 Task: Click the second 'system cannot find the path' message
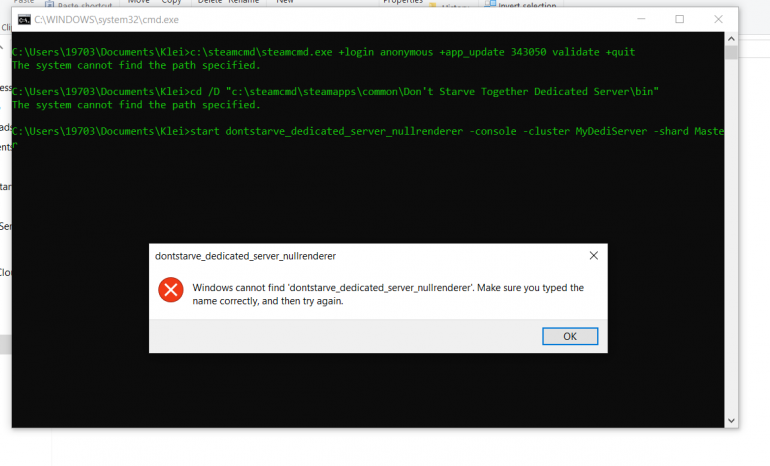(136, 105)
